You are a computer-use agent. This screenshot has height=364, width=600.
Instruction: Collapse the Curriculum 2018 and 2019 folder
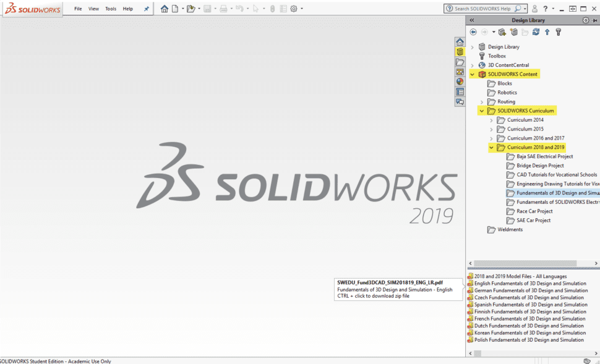(491, 148)
